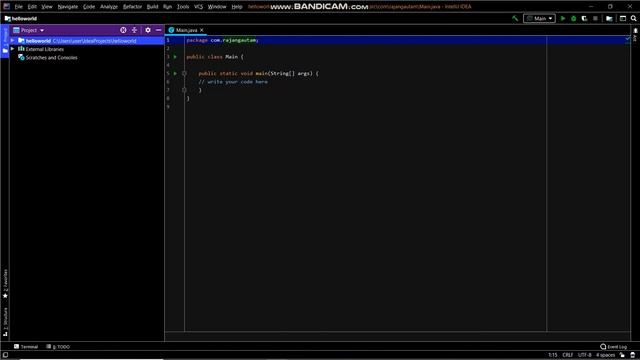Click the inspector icon in status bar
Screen dimensions: 640x360
click(633, 355)
